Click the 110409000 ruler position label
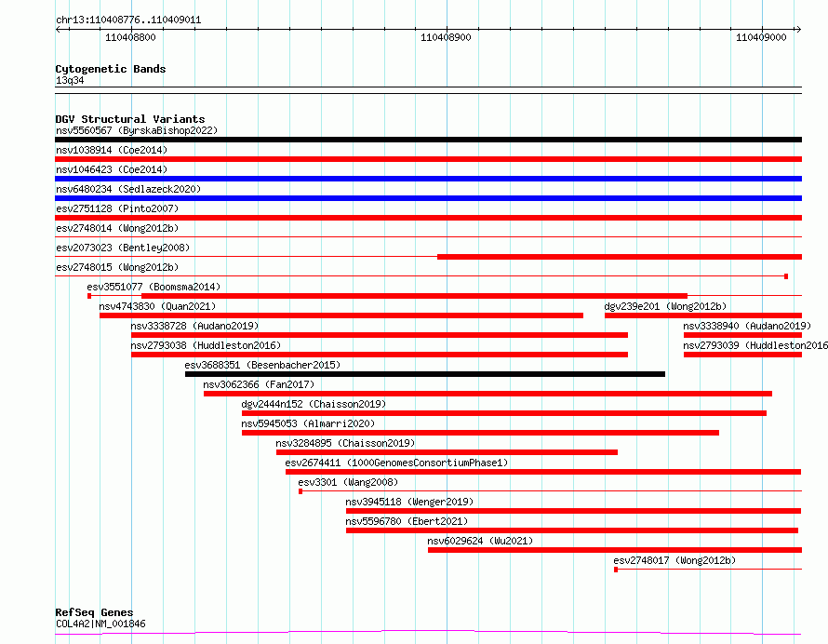The height and width of the screenshot is (644, 828). 761,37
